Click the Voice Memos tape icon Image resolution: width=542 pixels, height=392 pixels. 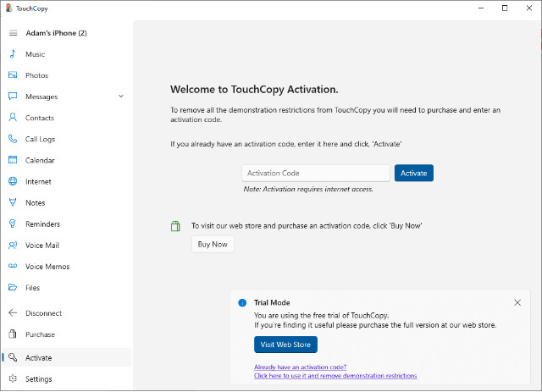pos(13,266)
